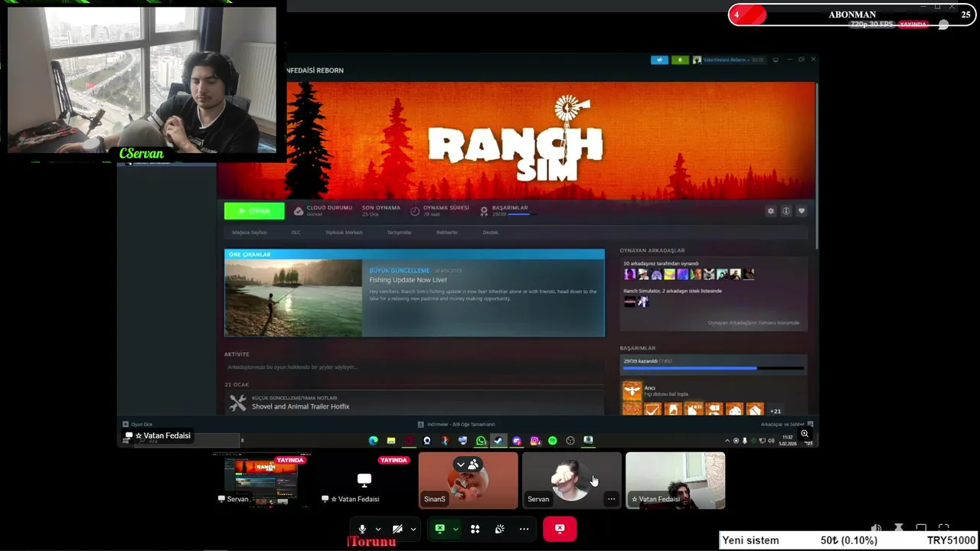Click the red disconnect call button
980x551 pixels.
tap(560, 529)
